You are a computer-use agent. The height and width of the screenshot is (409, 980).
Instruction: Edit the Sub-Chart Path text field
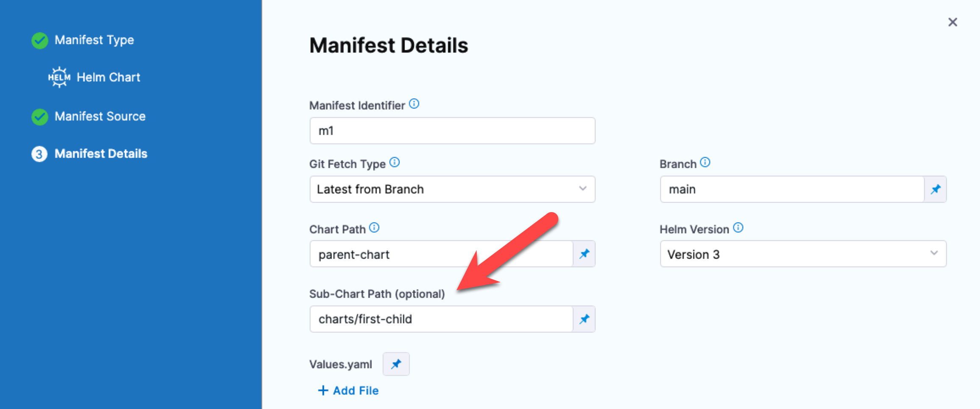pos(441,319)
